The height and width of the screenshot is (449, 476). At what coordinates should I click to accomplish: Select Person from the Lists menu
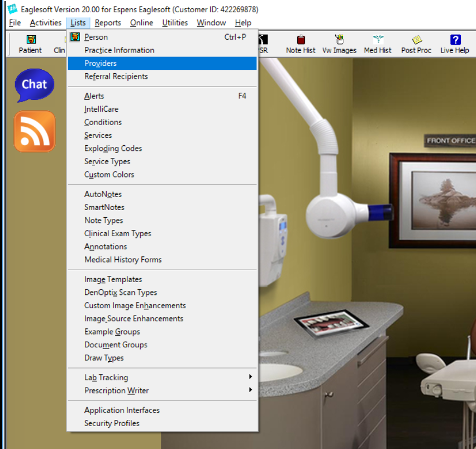click(x=162, y=37)
